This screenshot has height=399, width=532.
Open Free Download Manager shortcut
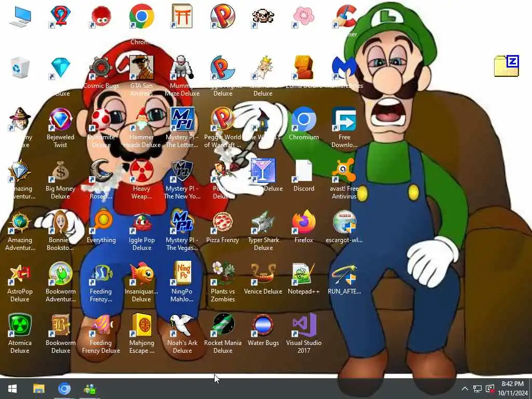tap(344, 119)
